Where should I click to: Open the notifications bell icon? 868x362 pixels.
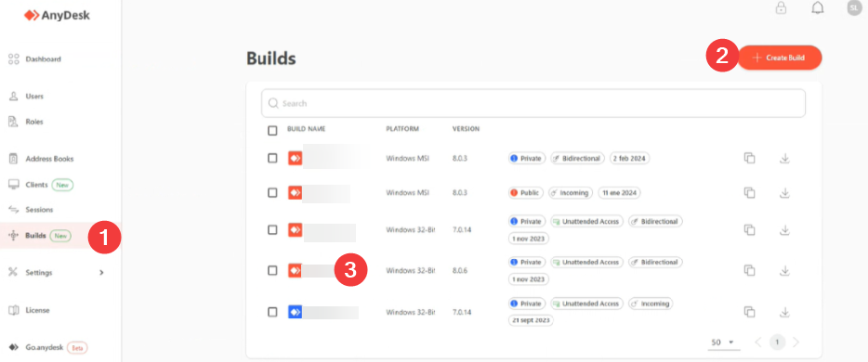pos(817,7)
